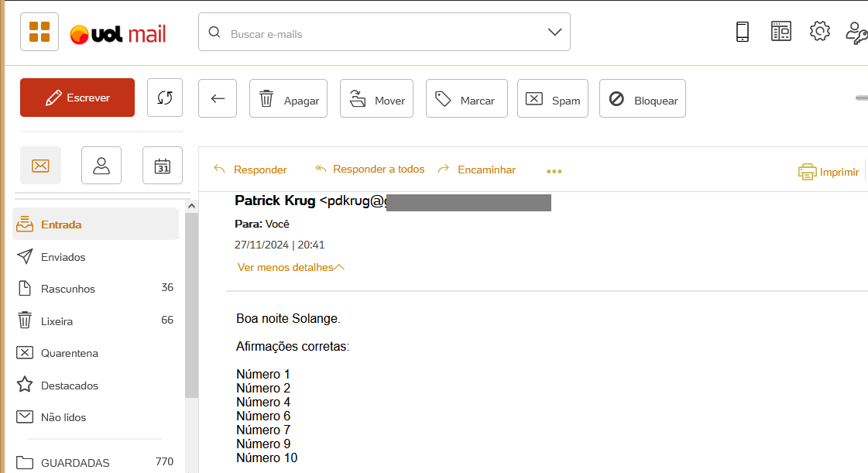Screen dimensions: 868x473
Task: Switch to the contacts icon
Action: pyautogui.click(x=101, y=166)
